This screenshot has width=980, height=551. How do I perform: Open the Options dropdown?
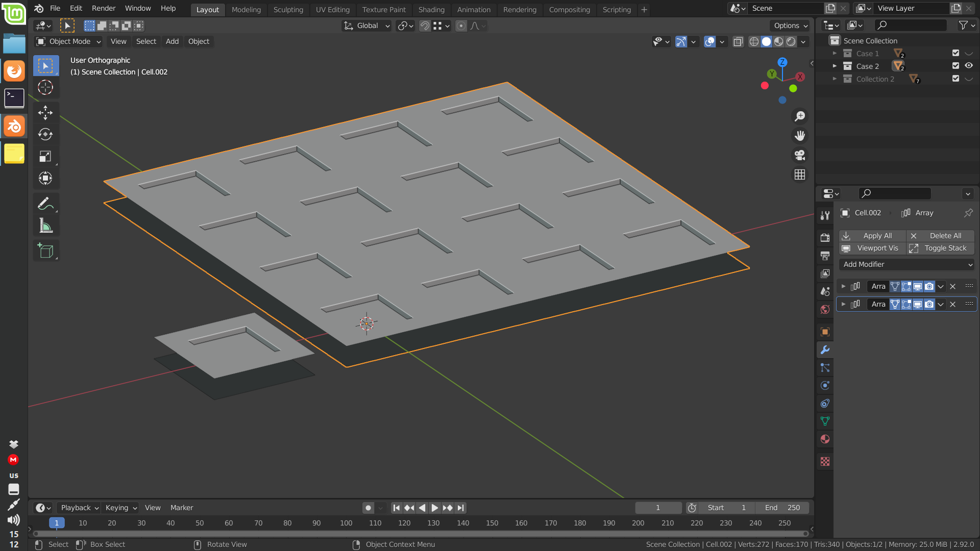(791, 26)
